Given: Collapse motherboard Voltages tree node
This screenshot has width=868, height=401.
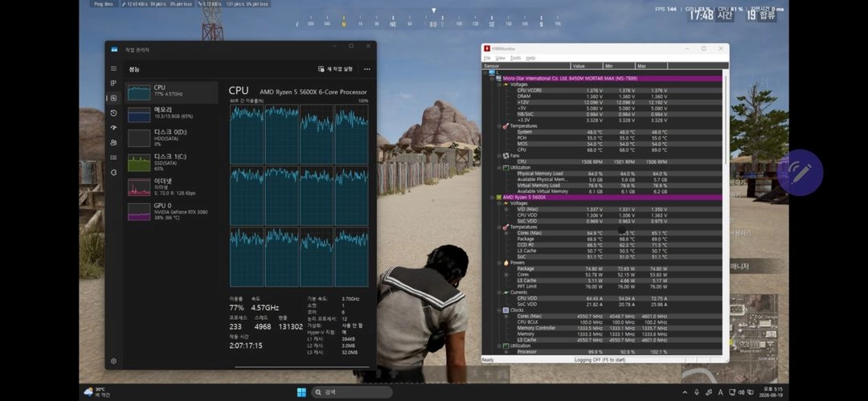Looking at the screenshot, I should click(499, 84).
